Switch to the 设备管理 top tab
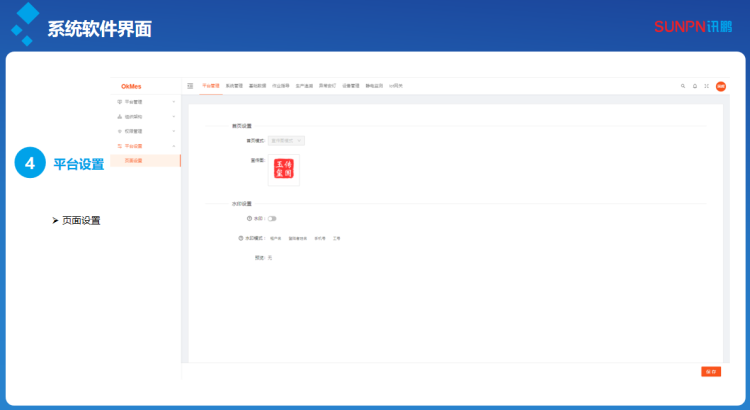Viewport: 750px width, 410px height. click(350, 86)
